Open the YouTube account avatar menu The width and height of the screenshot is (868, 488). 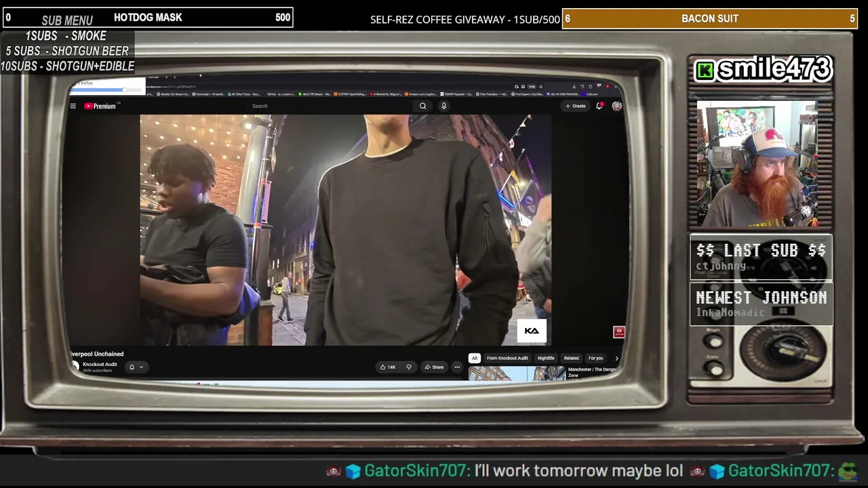616,106
